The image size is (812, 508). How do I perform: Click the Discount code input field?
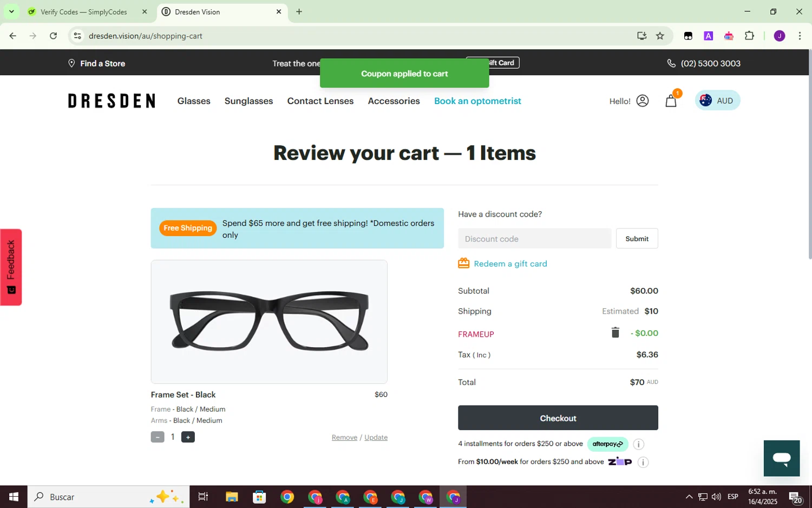click(x=534, y=238)
